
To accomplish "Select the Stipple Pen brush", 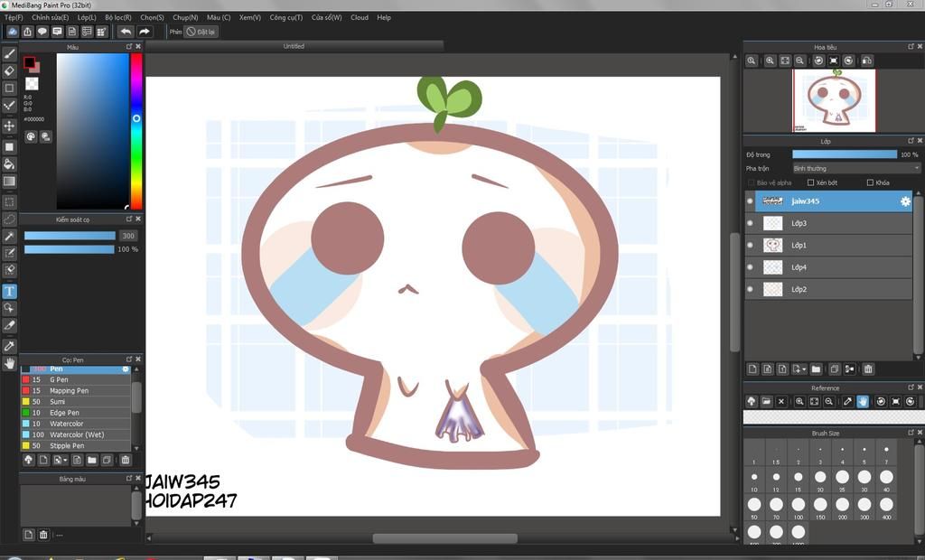I will coord(76,445).
